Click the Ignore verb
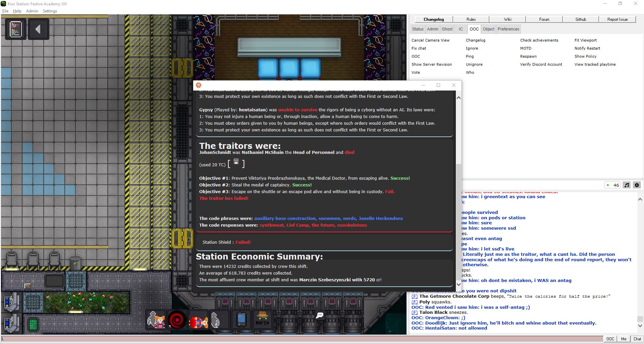 [472, 48]
